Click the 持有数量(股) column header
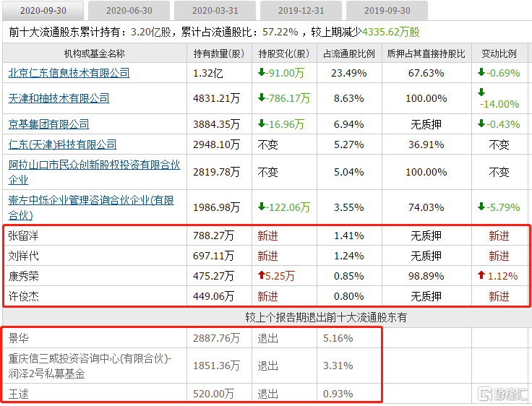532x406 pixels. tap(219, 53)
